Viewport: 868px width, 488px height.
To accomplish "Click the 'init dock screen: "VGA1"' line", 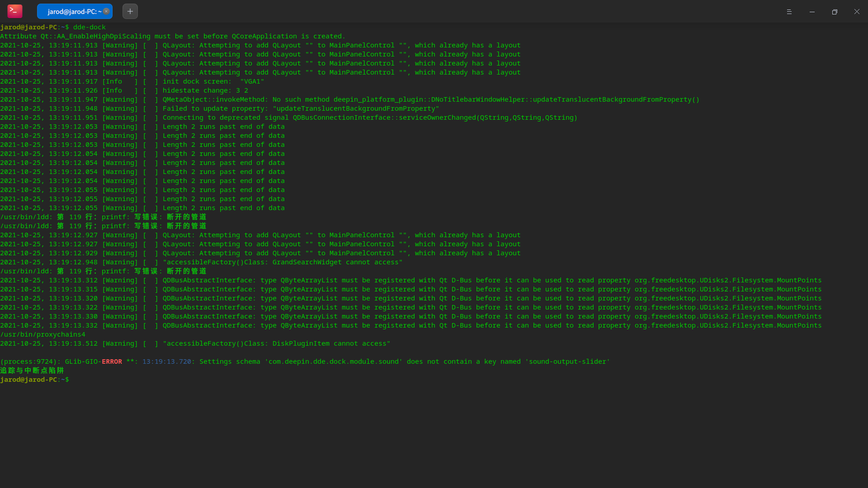I will pyautogui.click(x=213, y=81).
